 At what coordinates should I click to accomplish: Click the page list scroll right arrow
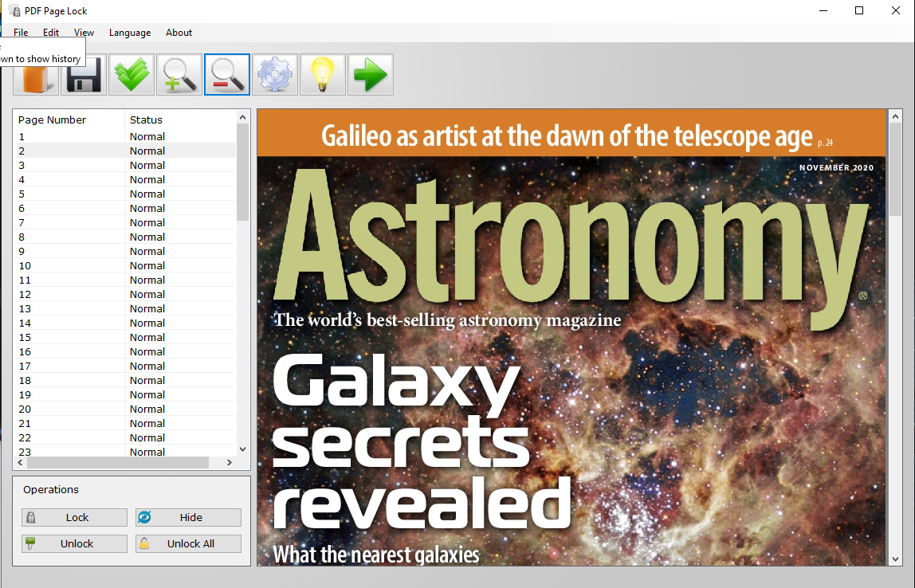click(230, 463)
